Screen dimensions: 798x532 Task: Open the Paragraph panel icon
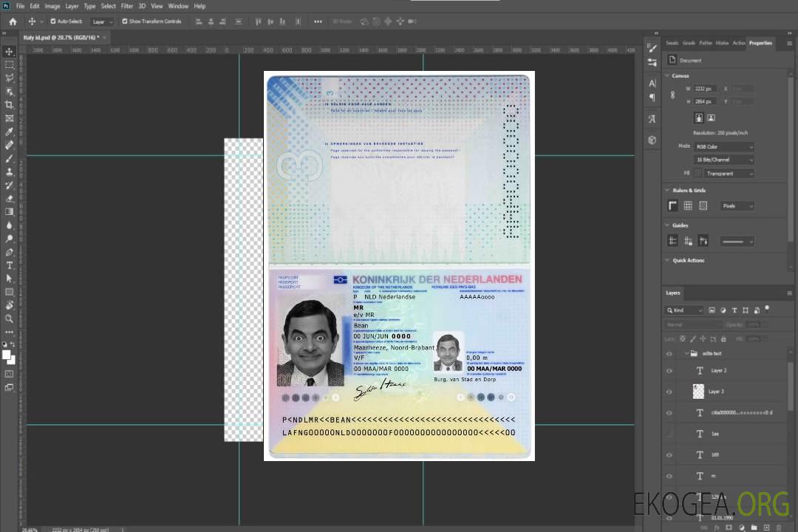point(652,98)
